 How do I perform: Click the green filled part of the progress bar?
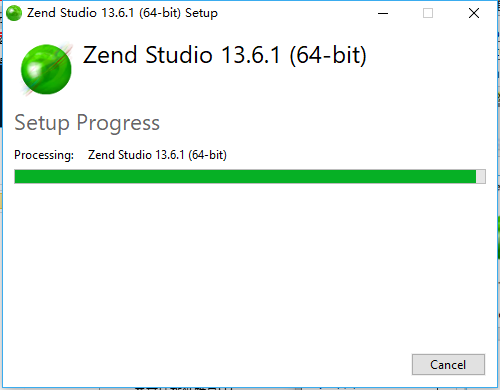tap(245, 176)
